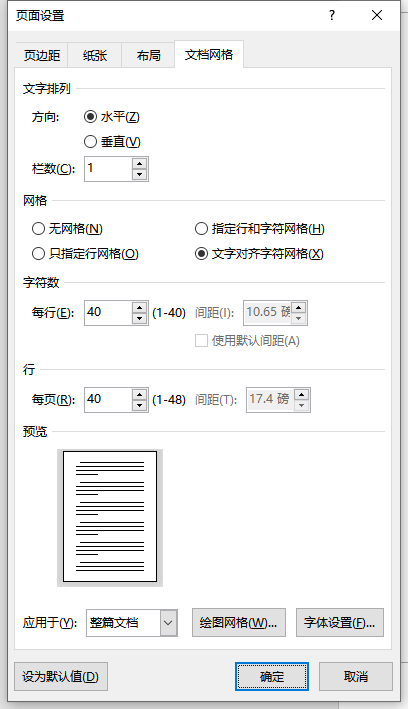Viewport: 408px width, 709px height.
Task: Click the help question mark icon
Action: coord(332,15)
